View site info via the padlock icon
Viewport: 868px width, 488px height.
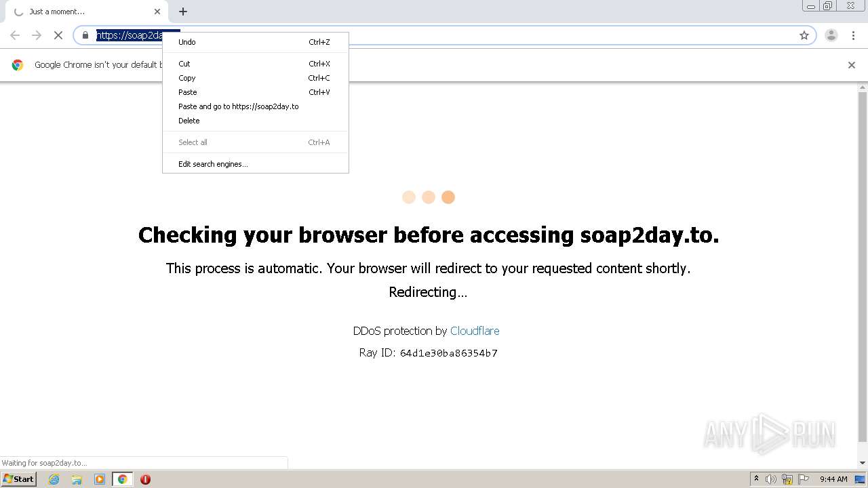(x=85, y=35)
